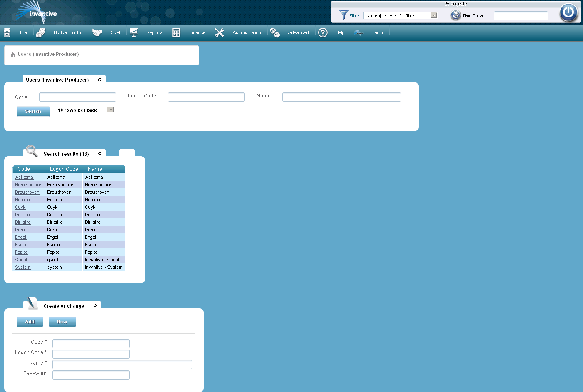The height and width of the screenshot is (392, 583).
Task: Open the Foppe user link
Action: tap(22, 252)
